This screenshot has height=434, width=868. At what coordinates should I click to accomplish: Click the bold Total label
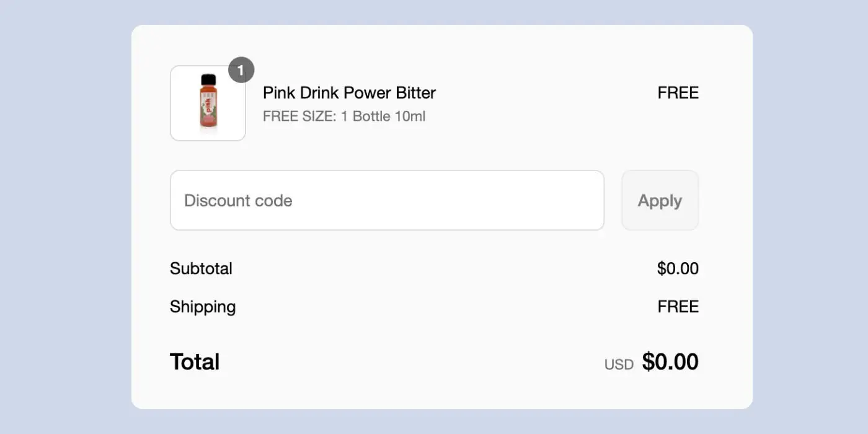[x=195, y=361]
